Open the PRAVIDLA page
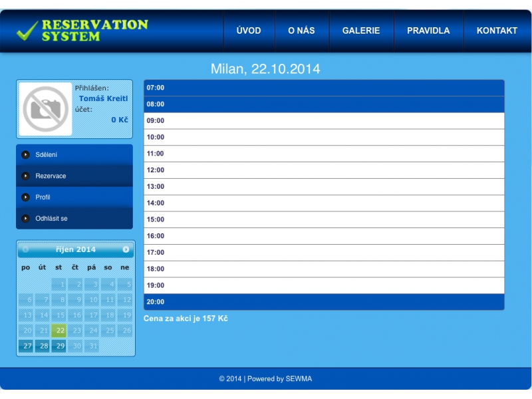532x399 pixels. [x=428, y=31]
